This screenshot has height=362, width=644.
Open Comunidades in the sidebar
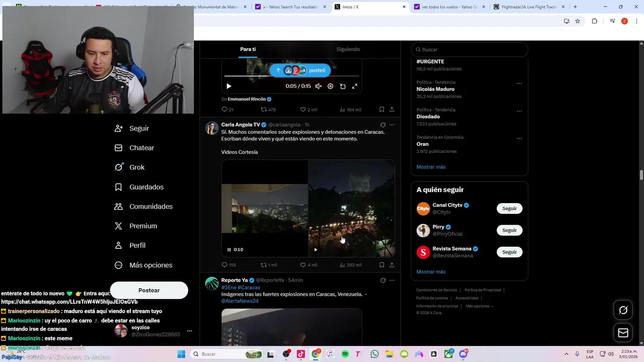point(144,207)
